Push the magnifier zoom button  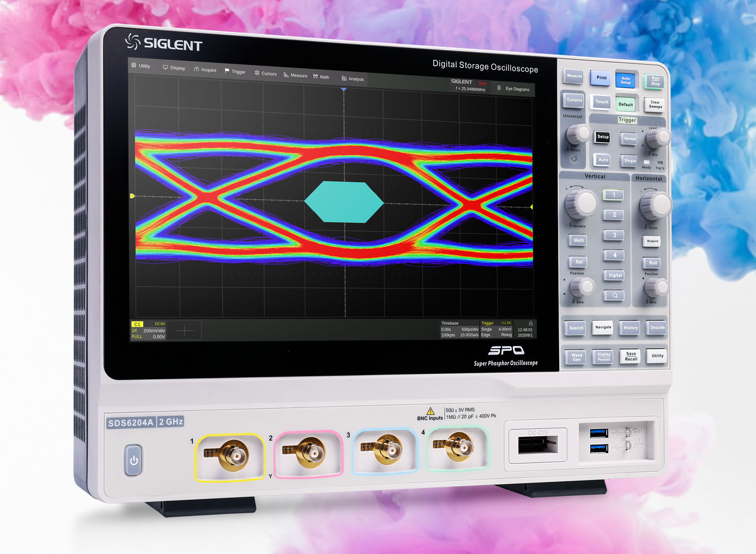615,295
